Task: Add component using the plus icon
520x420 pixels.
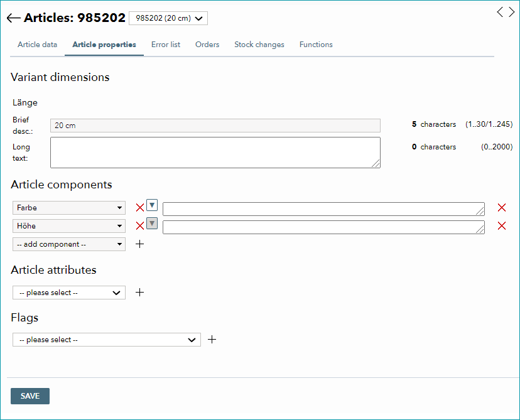Action: (x=140, y=244)
